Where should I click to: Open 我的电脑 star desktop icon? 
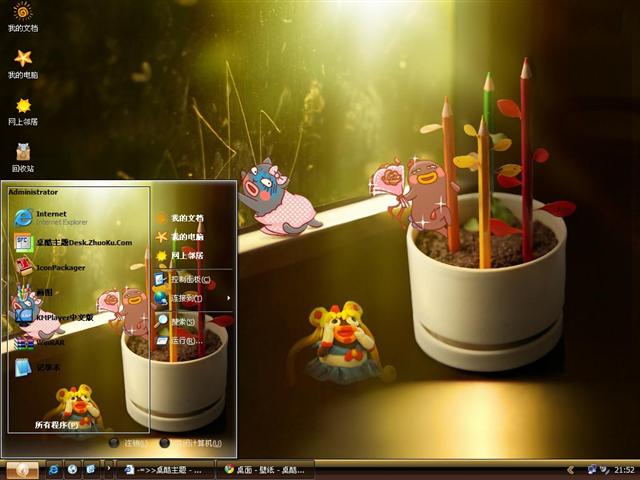tap(23, 64)
